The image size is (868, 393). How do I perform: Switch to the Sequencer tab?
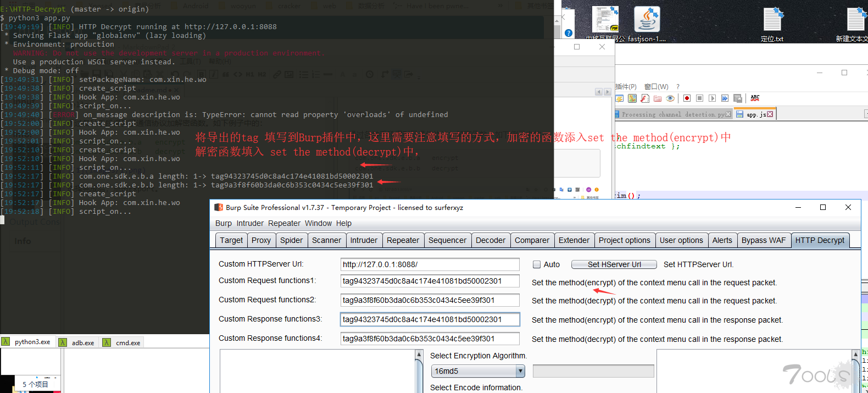point(447,240)
